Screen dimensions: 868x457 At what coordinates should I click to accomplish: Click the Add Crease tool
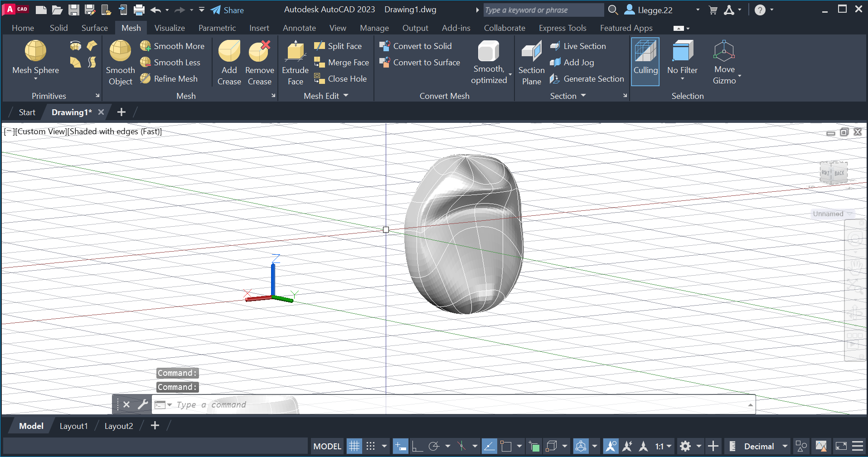(229, 63)
